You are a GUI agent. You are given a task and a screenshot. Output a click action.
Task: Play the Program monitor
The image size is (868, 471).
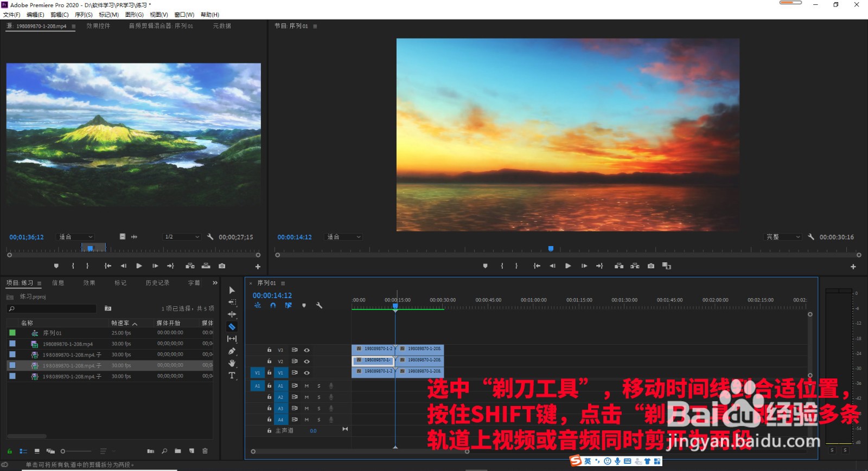[568, 266]
